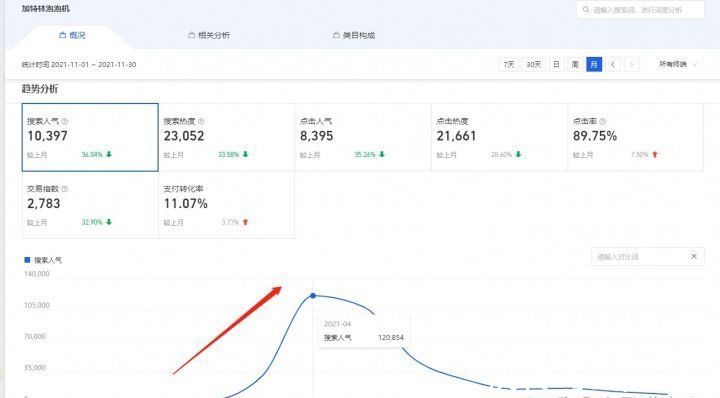720x398 pixels.
Task: Click the blue data point on chart
Action: click(313, 296)
